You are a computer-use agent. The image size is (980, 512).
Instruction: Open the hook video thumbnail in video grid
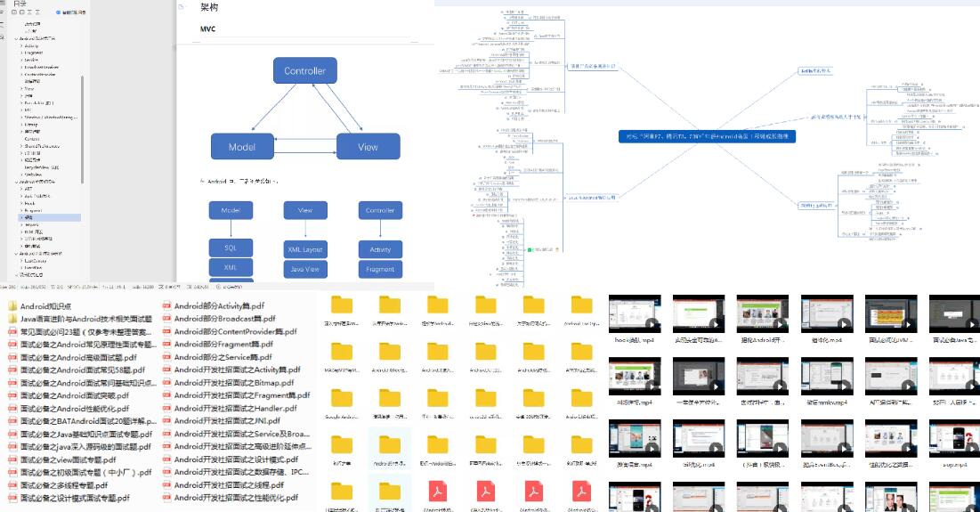(x=635, y=313)
